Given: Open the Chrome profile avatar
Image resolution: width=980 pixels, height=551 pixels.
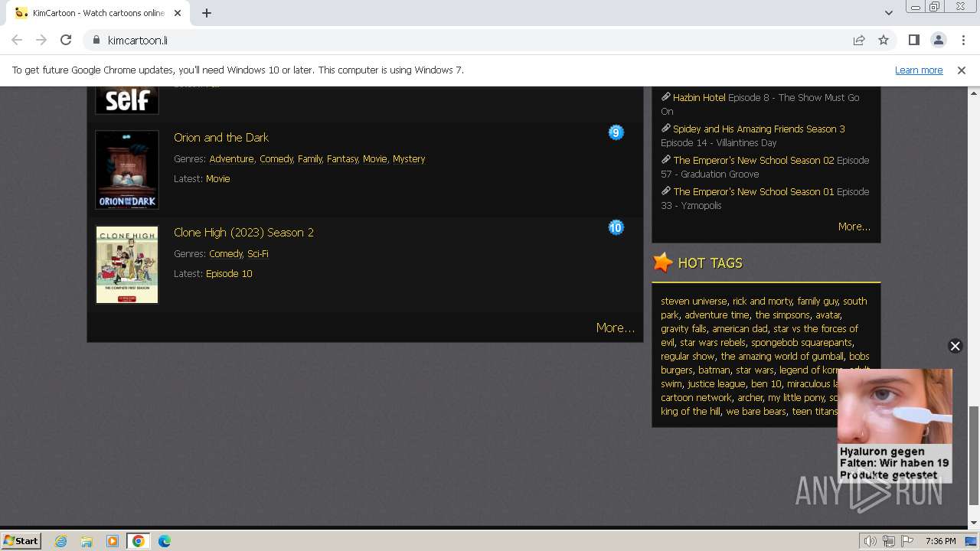Looking at the screenshot, I should tap(938, 40).
